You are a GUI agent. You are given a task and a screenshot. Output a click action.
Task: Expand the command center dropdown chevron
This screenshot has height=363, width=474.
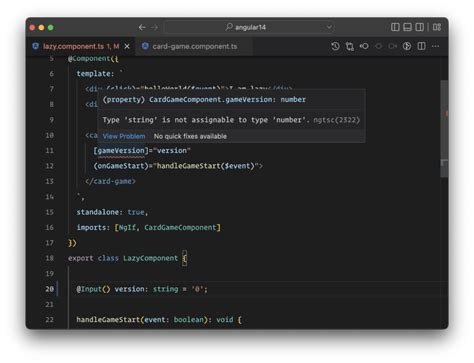[329, 27]
